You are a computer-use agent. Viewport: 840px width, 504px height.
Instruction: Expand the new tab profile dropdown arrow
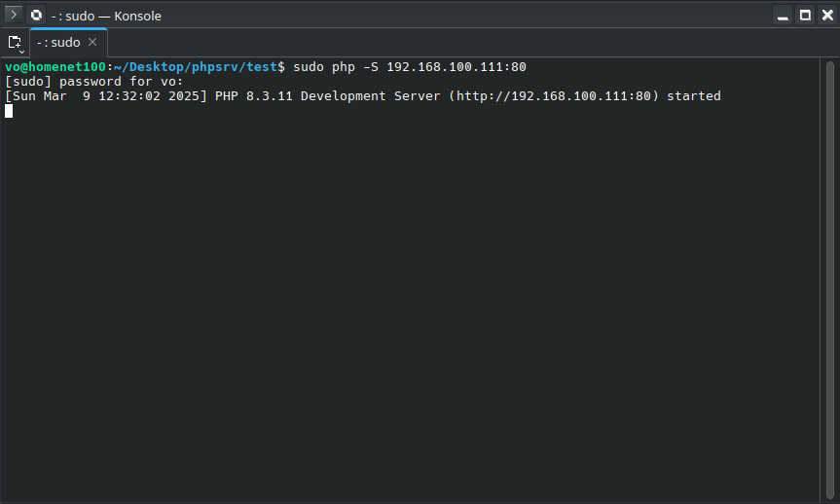coord(21,52)
